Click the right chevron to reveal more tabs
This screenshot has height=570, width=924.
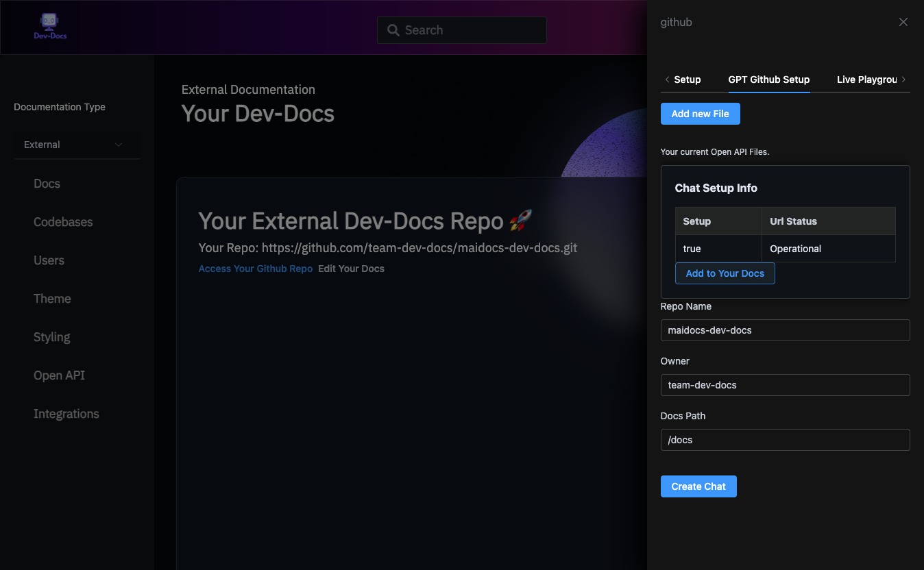(x=905, y=79)
